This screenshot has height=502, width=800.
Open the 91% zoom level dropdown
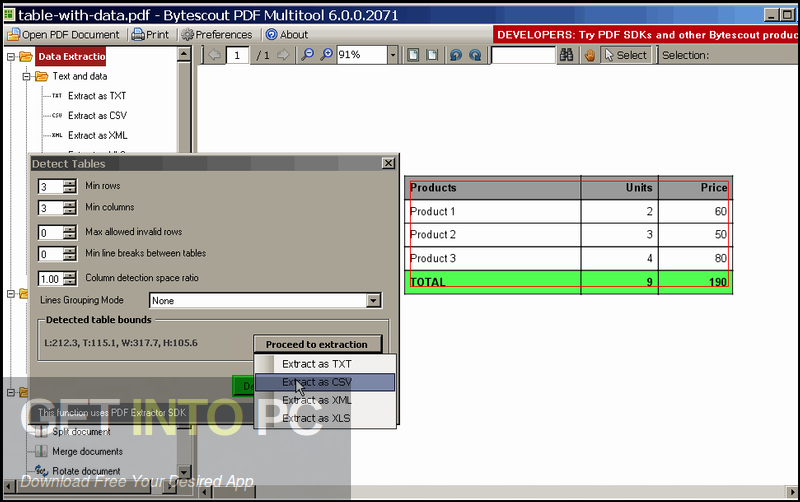[392, 55]
